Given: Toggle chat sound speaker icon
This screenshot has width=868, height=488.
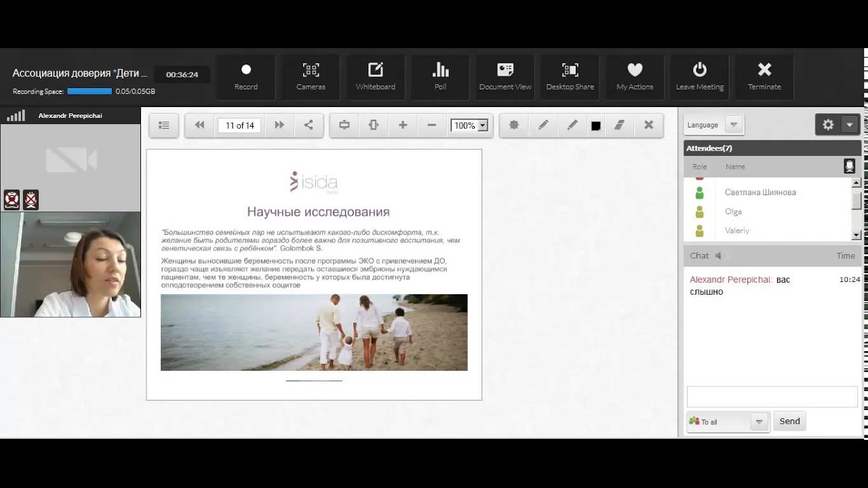Looking at the screenshot, I should point(719,256).
